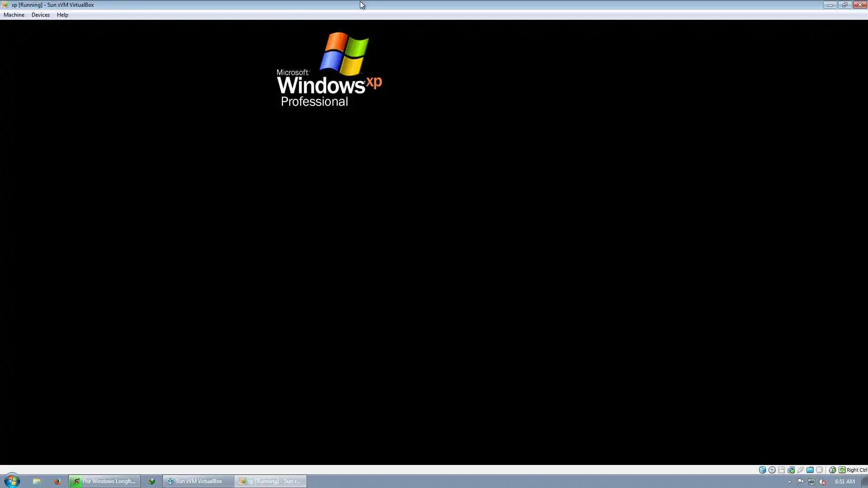Open the Machine menu
Screen dimensions: 868x488
14,15
